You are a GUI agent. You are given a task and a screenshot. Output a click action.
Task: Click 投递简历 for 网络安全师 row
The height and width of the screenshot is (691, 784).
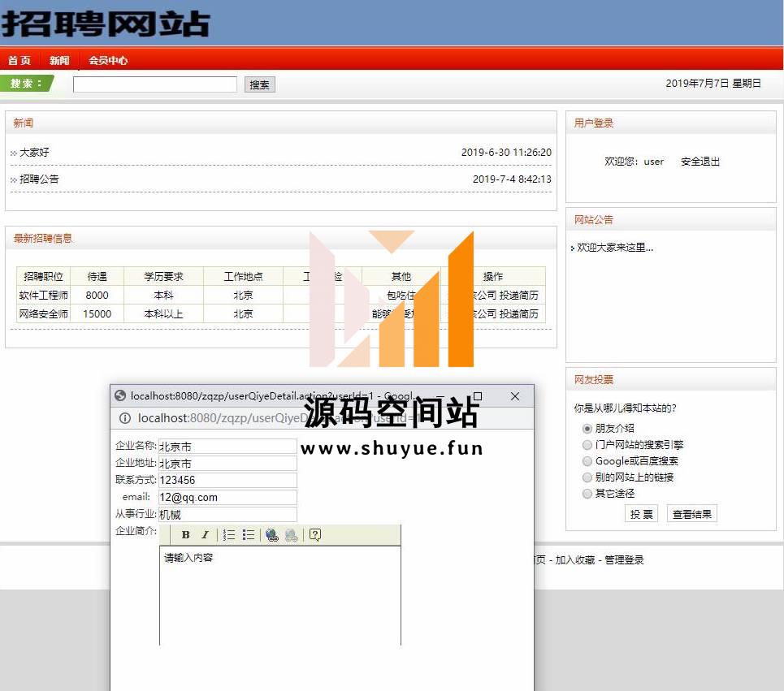pos(519,313)
